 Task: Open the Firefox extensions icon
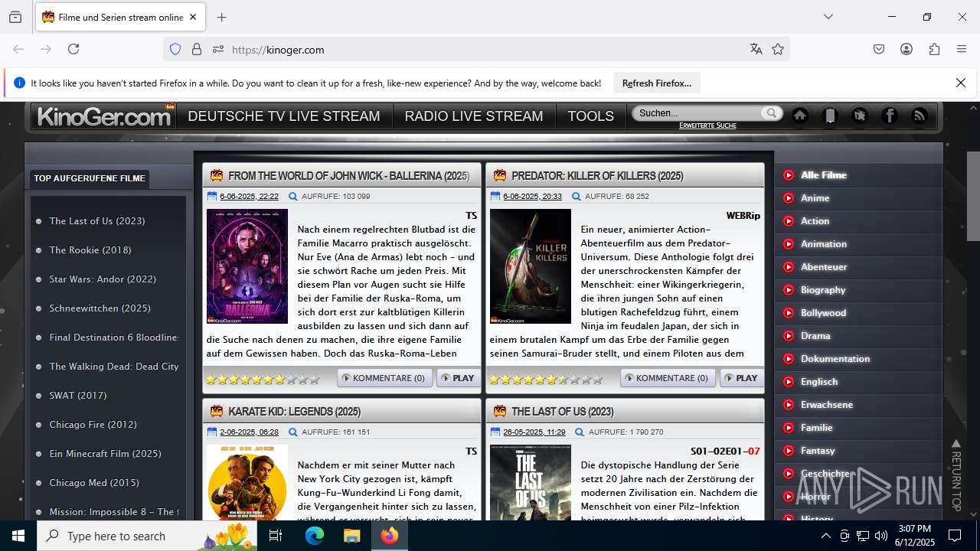[x=934, y=49]
